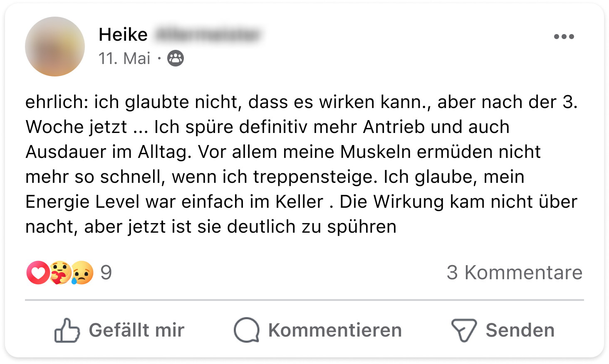Click the sad crying reaction emoji
The image size is (609, 364).
pos(82,273)
